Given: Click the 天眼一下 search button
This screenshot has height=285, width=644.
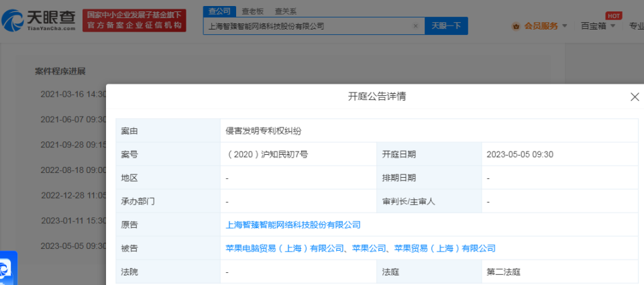Looking at the screenshot, I should click(446, 26).
